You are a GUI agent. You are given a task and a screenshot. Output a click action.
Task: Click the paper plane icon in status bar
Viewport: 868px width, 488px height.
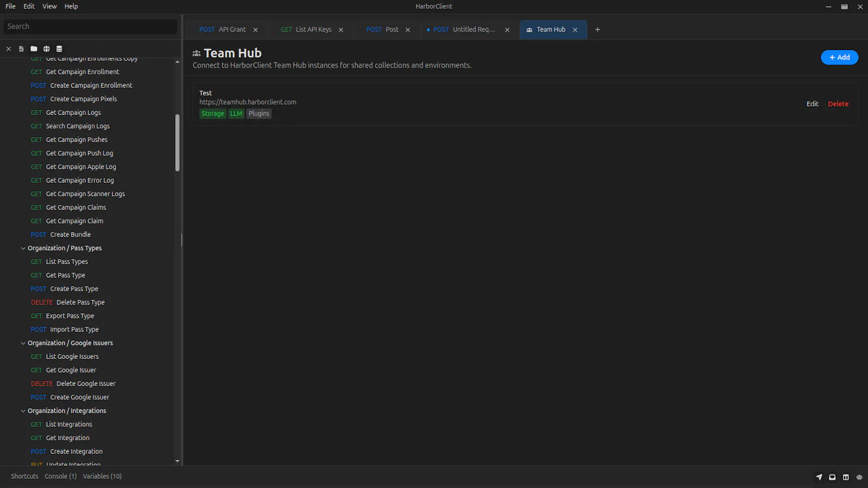[x=819, y=477]
